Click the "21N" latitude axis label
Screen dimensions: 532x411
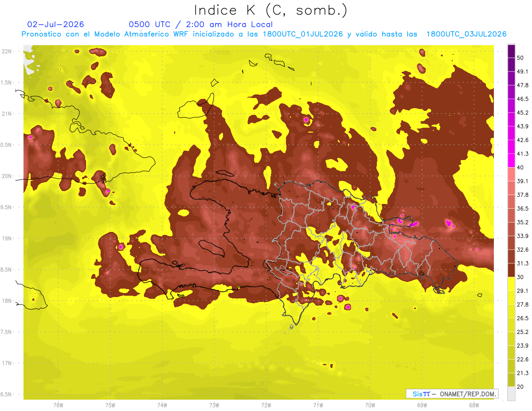point(7,114)
